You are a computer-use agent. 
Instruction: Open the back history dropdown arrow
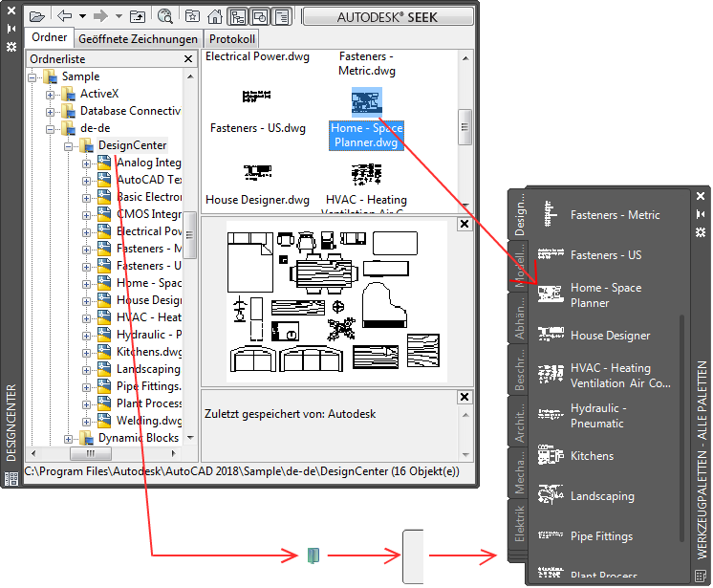click(x=82, y=16)
